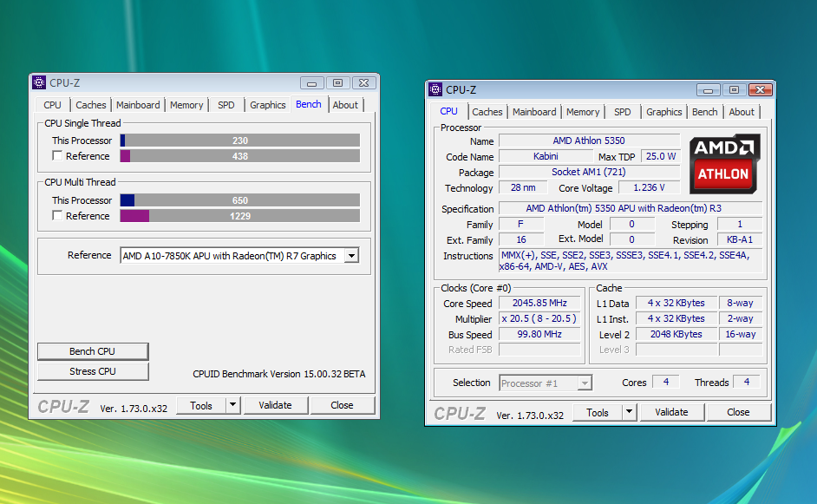Select CPU tab in right window
817x504 pixels.
448,111
